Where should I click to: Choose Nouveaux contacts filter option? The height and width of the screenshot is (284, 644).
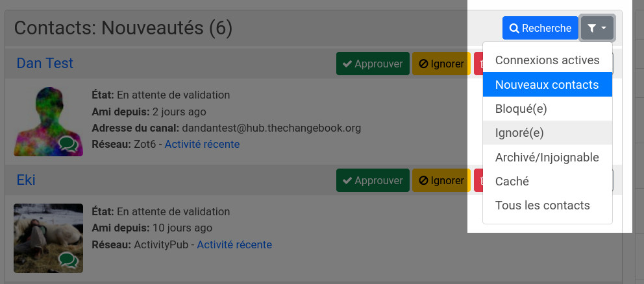point(547,84)
